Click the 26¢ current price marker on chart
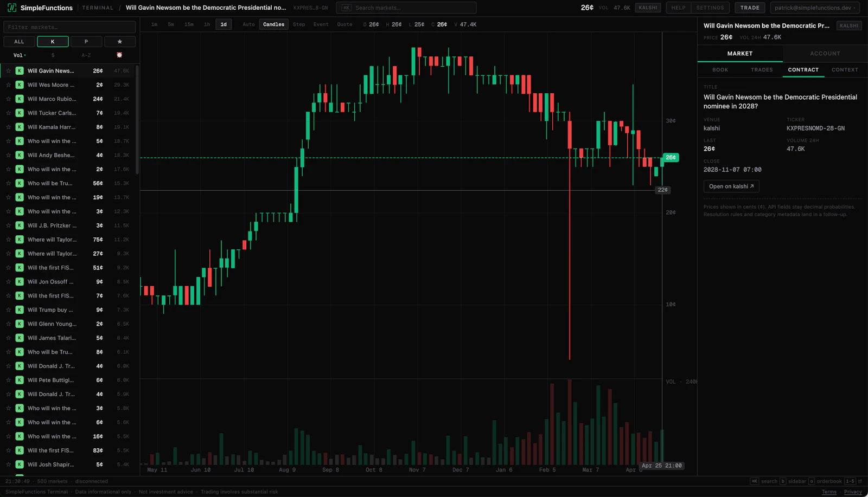This screenshot has width=868, height=497. point(671,158)
